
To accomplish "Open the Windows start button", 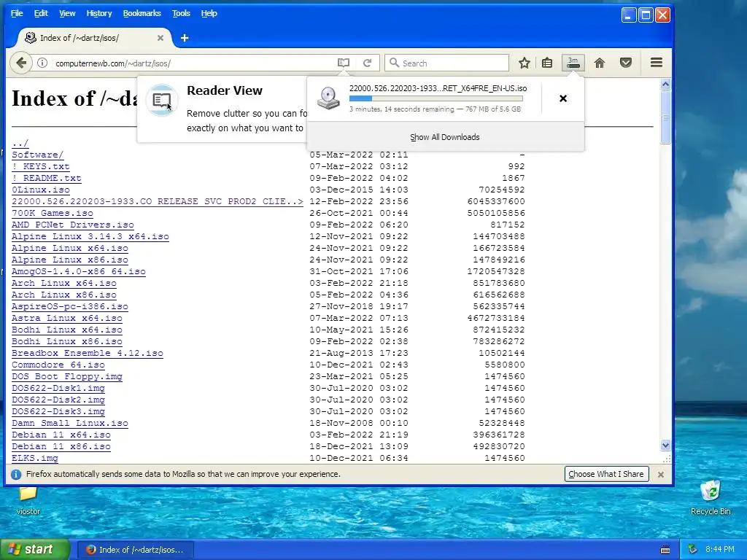I will click(x=35, y=550).
